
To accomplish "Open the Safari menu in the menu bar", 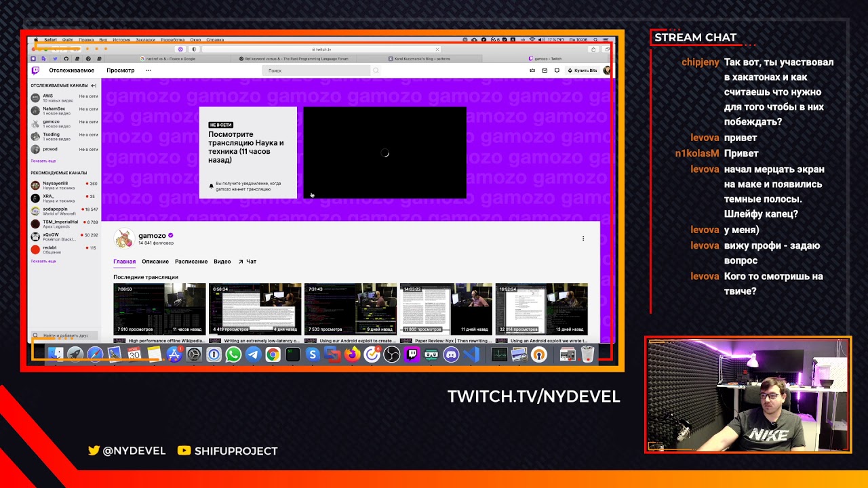I will [50, 40].
